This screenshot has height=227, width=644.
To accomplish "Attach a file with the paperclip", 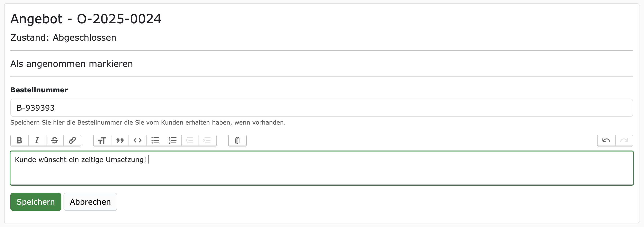I will [237, 140].
